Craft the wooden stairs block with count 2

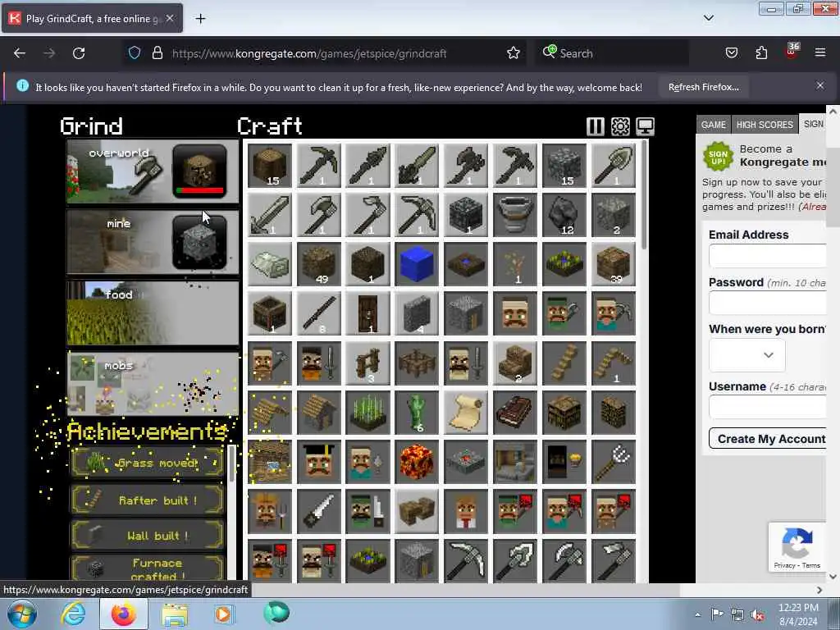[515, 363]
